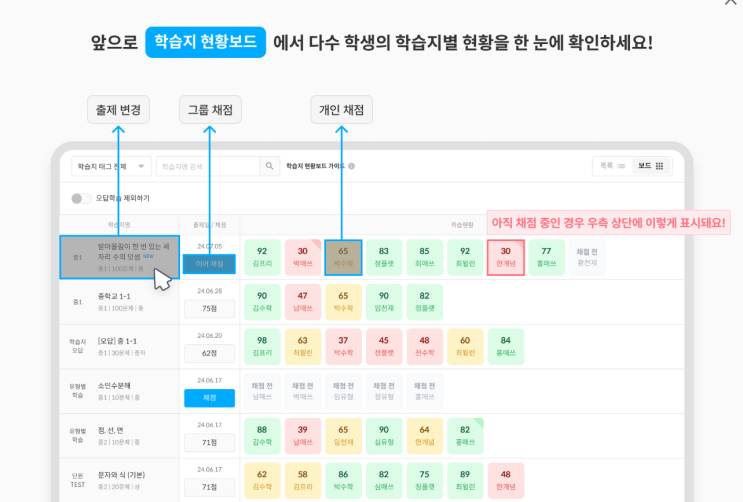
Task: Click the 75점 score box
Action: pos(209,309)
